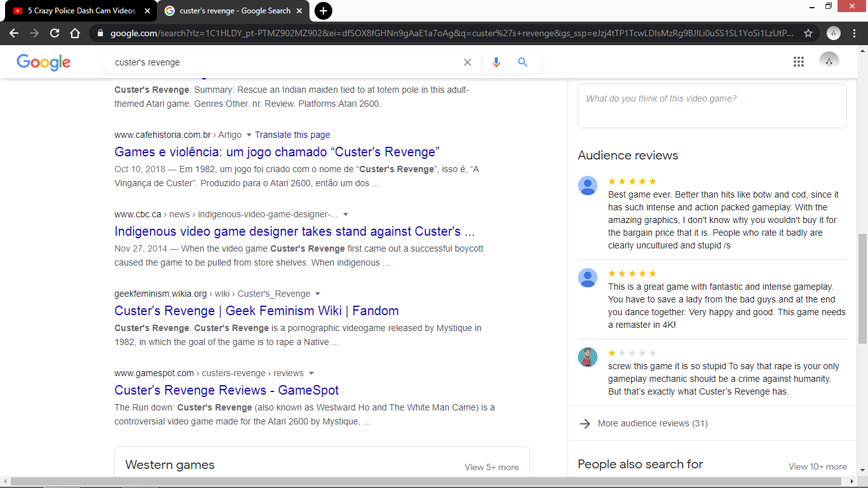
Task: Click the one-star reviewer's avatar picture
Action: click(x=588, y=357)
